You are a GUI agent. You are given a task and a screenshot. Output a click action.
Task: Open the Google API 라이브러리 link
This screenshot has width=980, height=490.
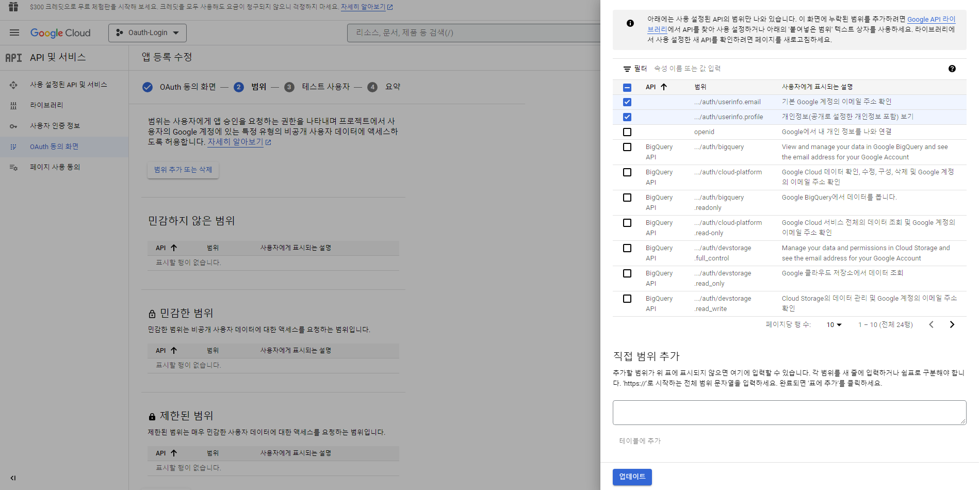click(x=931, y=19)
